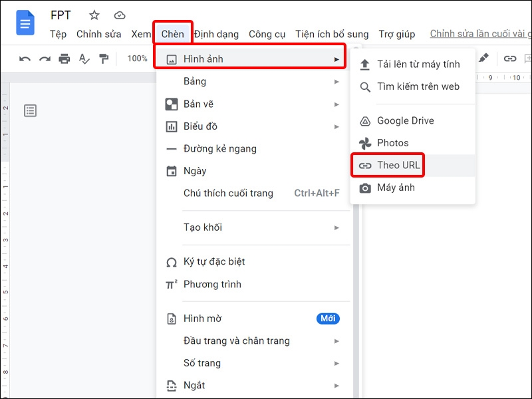Screen dimensions: 532x399
Task: Open the Chèn menu
Action: (x=173, y=35)
